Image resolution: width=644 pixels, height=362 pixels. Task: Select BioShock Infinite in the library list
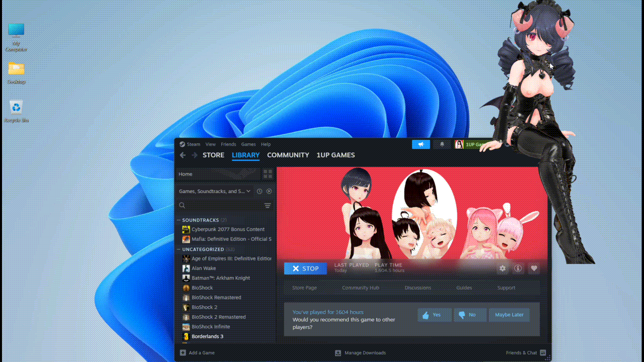click(210, 327)
